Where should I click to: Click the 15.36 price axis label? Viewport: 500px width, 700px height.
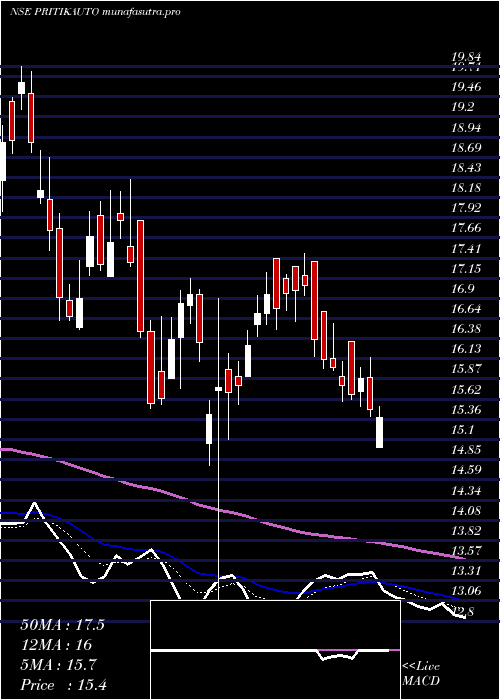tap(466, 410)
